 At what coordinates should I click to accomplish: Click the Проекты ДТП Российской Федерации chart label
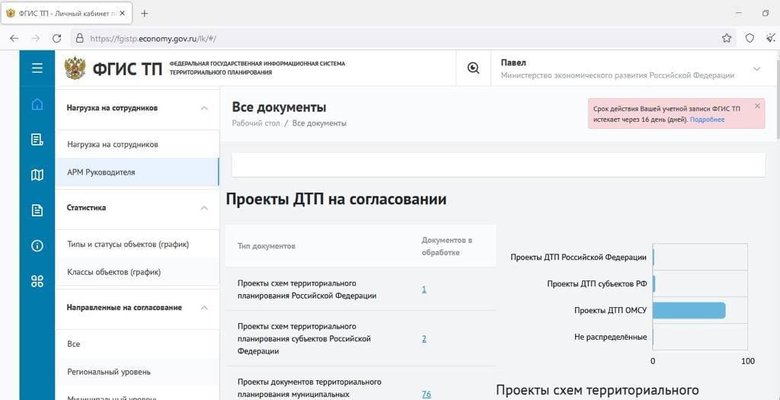coord(579,257)
